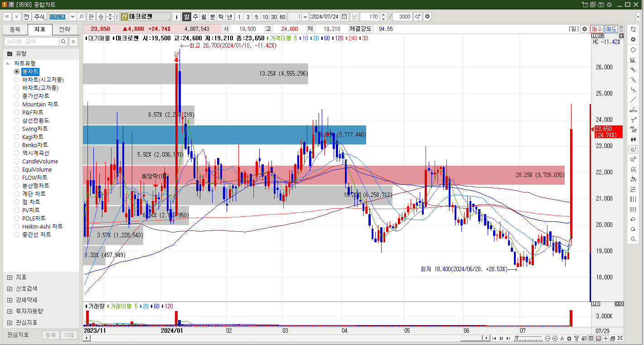Click the zoom in plus icon at bottom
The image size is (644, 345).
pos(555,339)
